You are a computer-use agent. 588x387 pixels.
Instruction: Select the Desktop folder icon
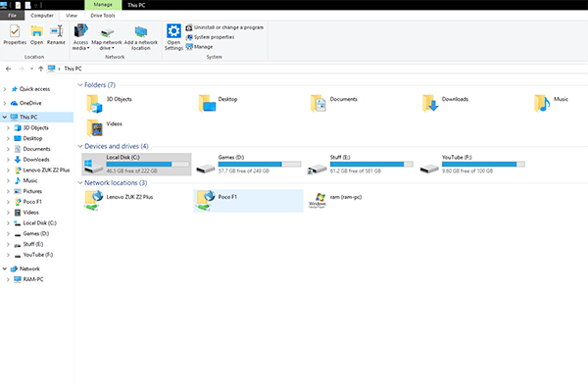pyautogui.click(x=207, y=104)
